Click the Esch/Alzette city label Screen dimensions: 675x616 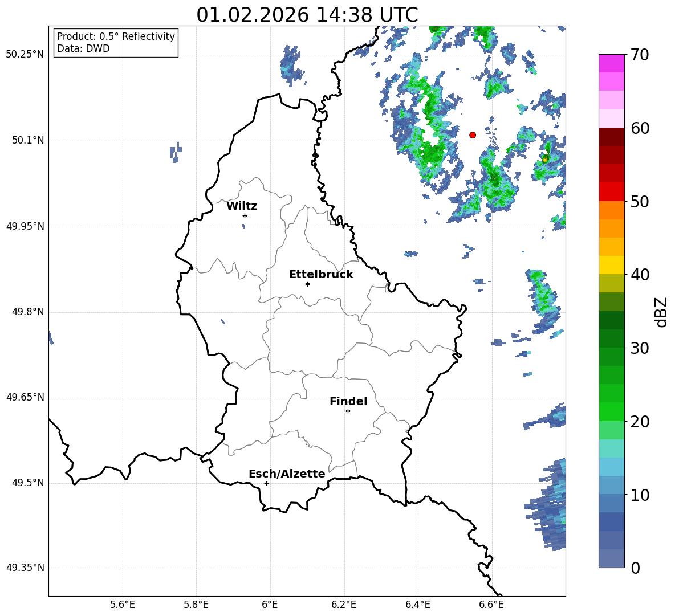tap(287, 474)
